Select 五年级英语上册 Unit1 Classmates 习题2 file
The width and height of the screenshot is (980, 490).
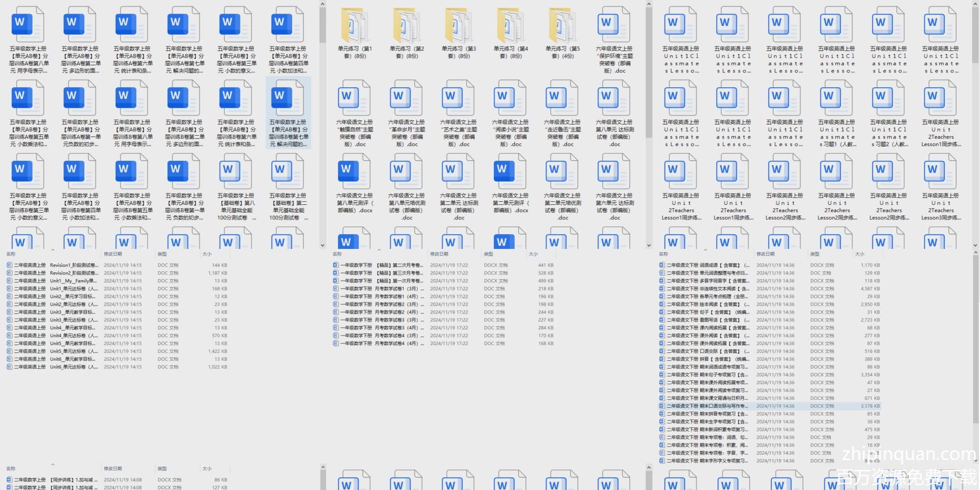888,99
